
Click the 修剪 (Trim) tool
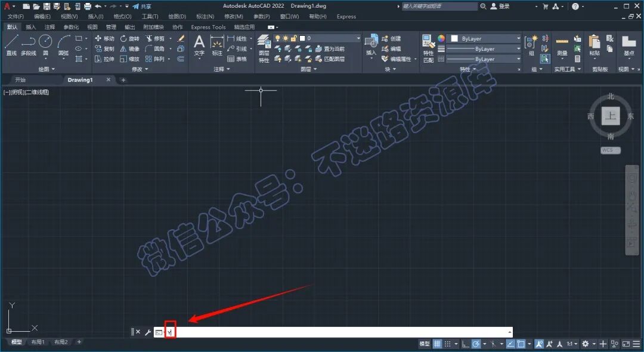[x=155, y=38]
